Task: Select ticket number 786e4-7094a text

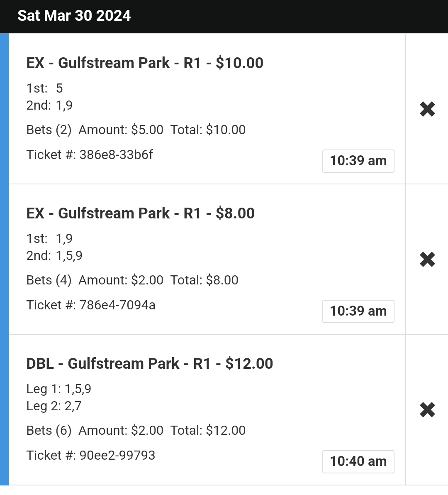Action: [91, 305]
